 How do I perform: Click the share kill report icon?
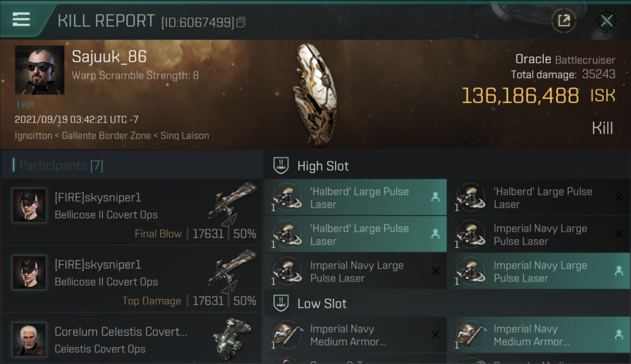564,20
